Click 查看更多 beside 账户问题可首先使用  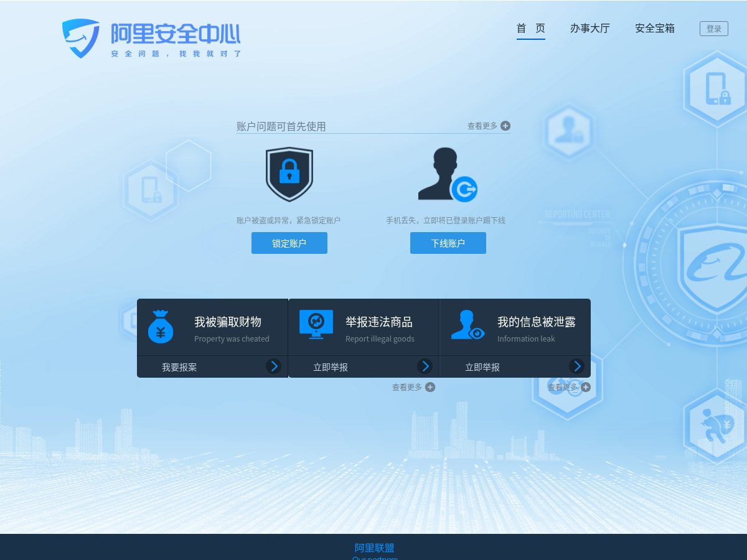pyautogui.click(x=482, y=126)
